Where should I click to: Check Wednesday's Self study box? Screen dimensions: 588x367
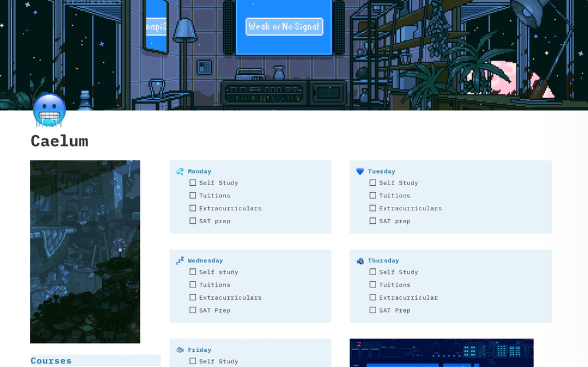pos(192,272)
